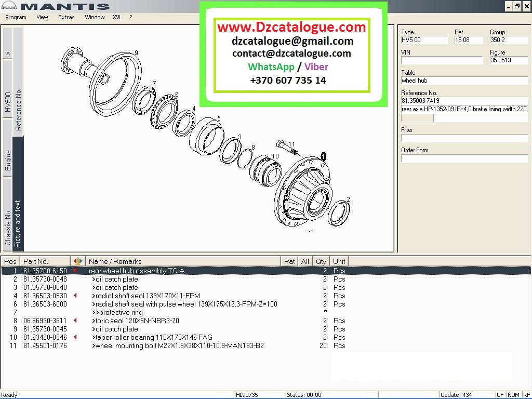The image size is (532, 399).
Task: Click the circled callout 1 on the hub
Action: [x=323, y=156]
